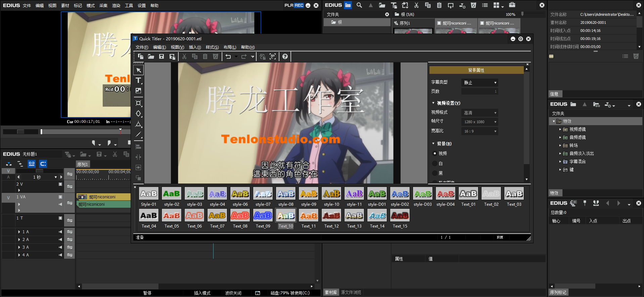
Task: Open the 宽高比 dropdown showing 16 : 9
Action: pos(480,131)
